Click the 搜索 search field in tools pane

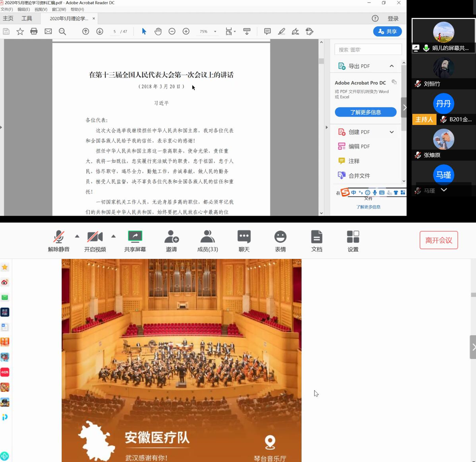coord(368,49)
